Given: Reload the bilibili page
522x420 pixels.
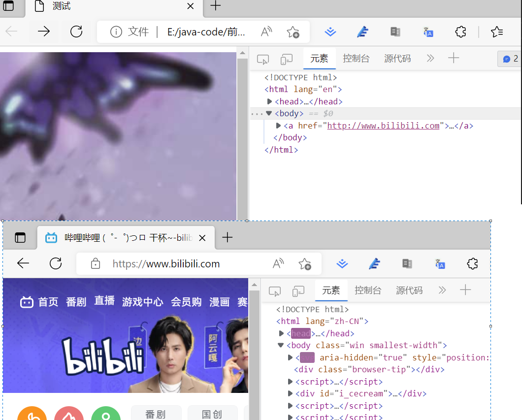Looking at the screenshot, I should click(x=56, y=263).
